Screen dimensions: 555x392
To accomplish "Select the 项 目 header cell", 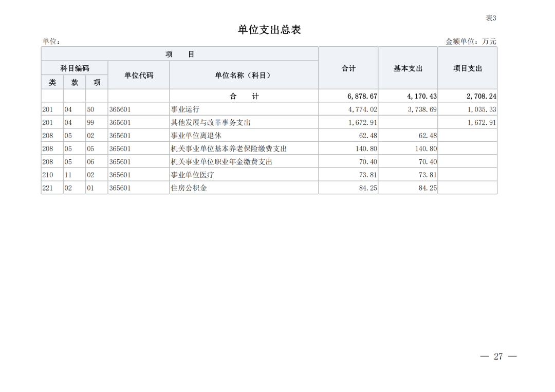I will (x=180, y=54).
